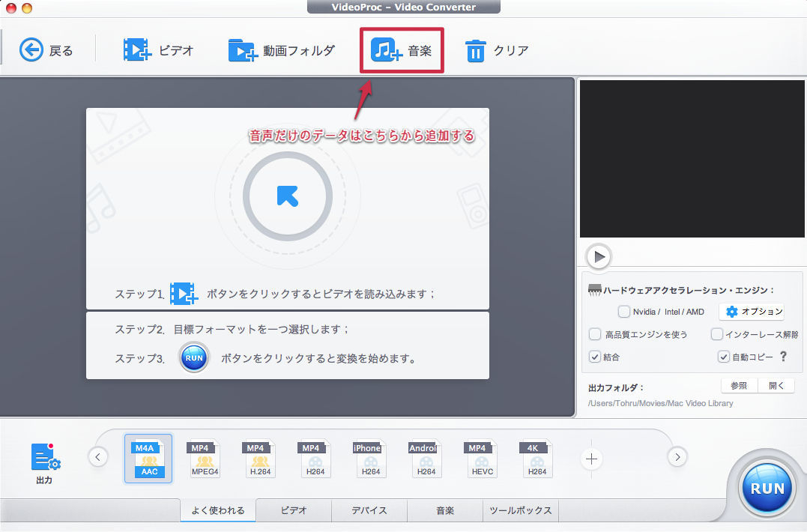Add a 動画フォルダ video folder

click(282, 50)
